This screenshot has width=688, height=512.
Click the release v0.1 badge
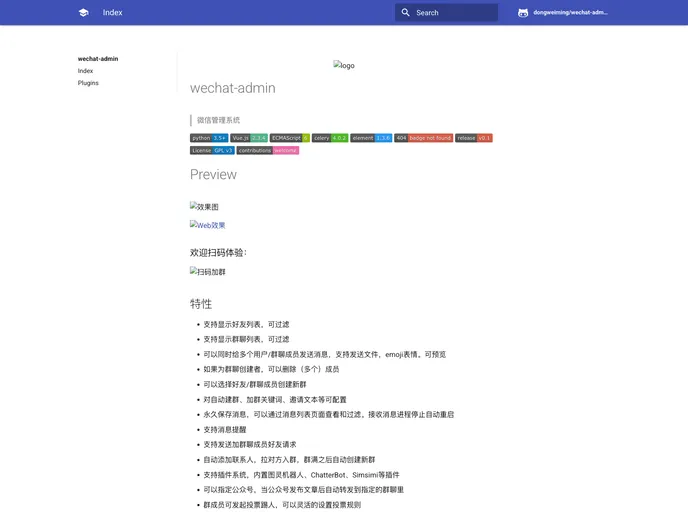tap(473, 138)
